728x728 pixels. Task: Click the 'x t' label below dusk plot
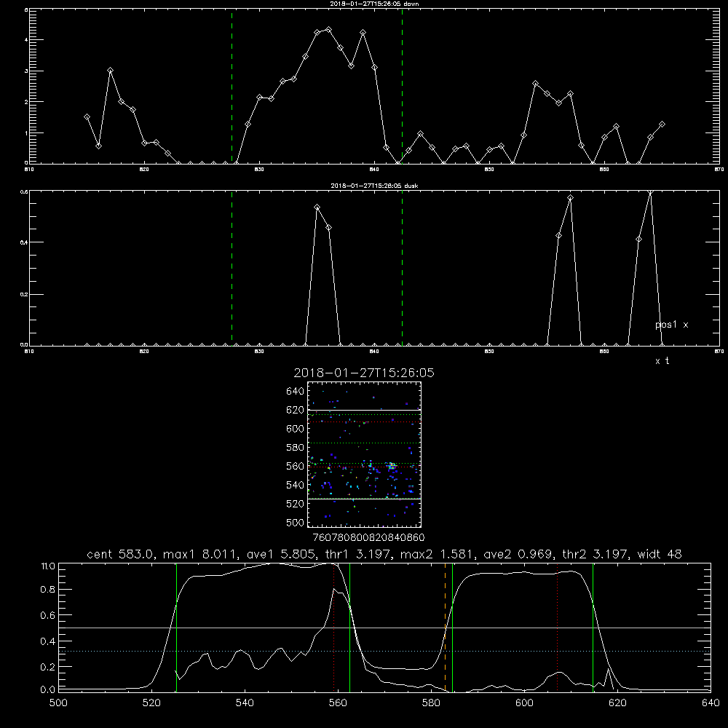click(x=662, y=361)
